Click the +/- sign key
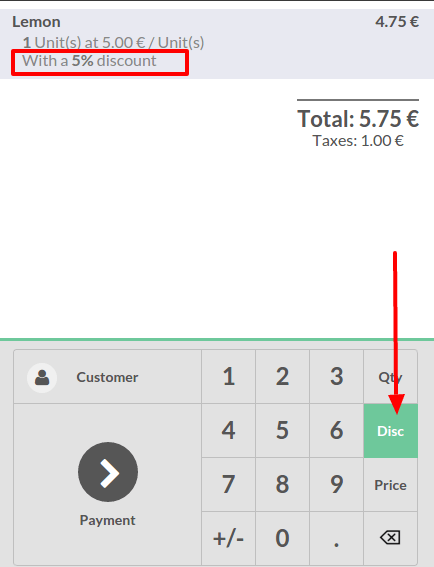 pos(229,538)
